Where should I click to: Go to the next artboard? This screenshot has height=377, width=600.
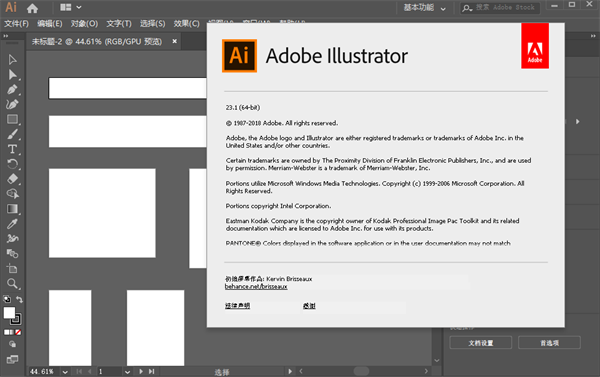coord(141,371)
